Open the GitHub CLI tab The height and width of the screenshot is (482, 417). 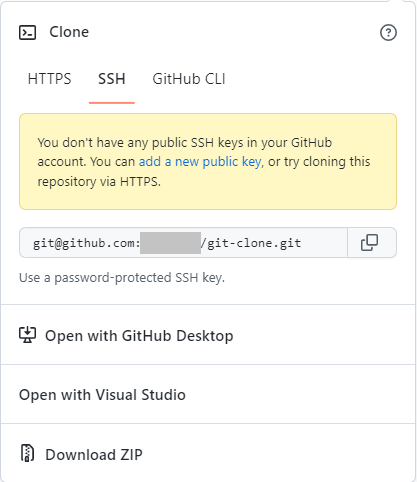[x=189, y=79]
